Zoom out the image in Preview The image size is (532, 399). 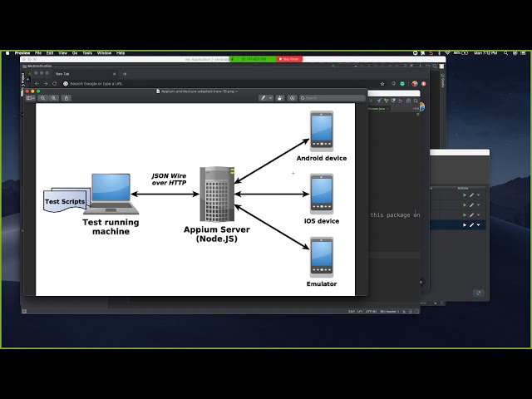pyautogui.click(x=42, y=98)
